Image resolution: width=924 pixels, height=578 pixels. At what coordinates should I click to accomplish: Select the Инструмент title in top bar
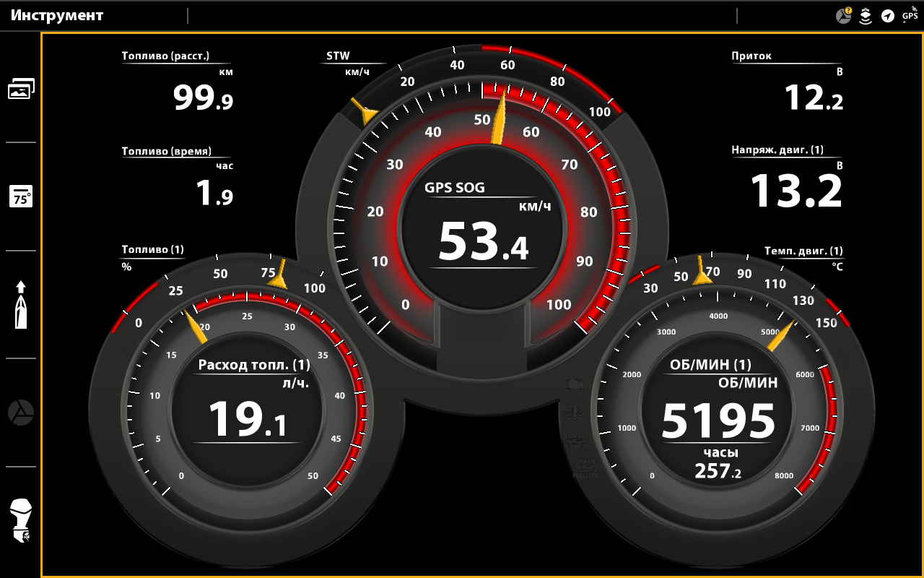pyautogui.click(x=57, y=16)
